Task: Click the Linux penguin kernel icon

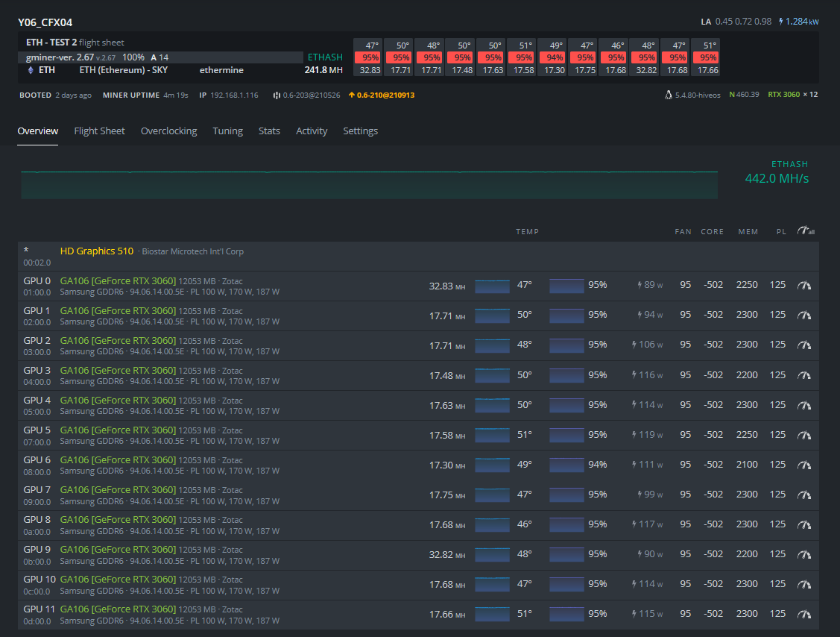Action: click(x=668, y=95)
